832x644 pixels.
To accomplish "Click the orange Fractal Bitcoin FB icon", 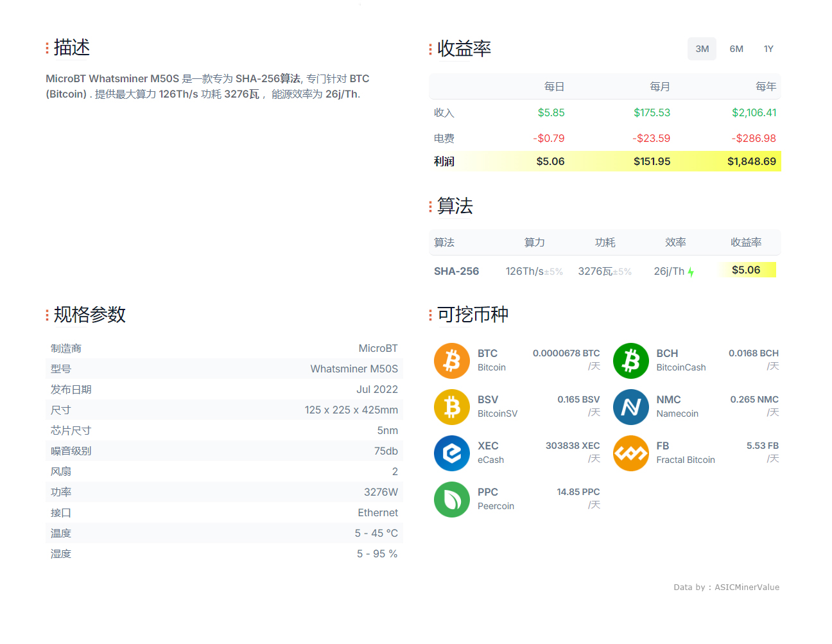I will tap(631, 453).
